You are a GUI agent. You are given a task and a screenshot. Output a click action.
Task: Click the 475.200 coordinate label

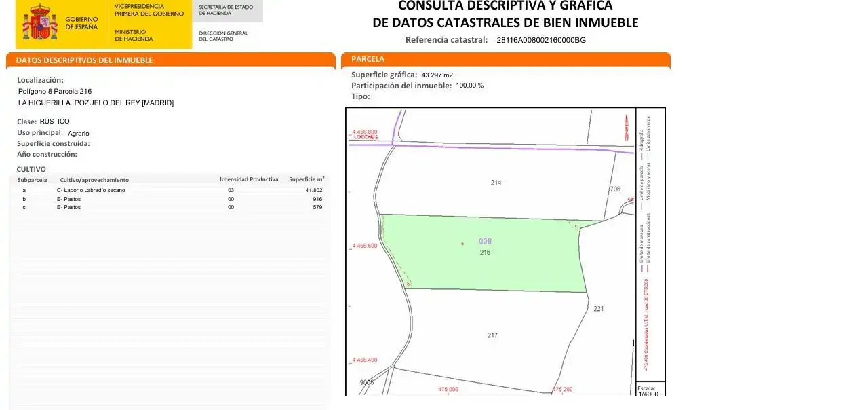pos(562,389)
